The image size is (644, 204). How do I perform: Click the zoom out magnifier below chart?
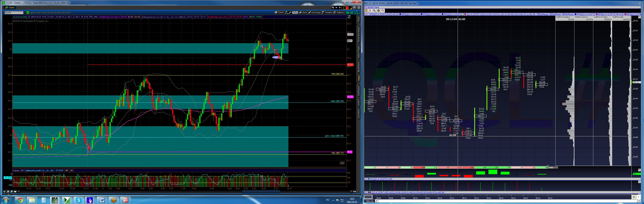pyautogui.click(x=12, y=192)
